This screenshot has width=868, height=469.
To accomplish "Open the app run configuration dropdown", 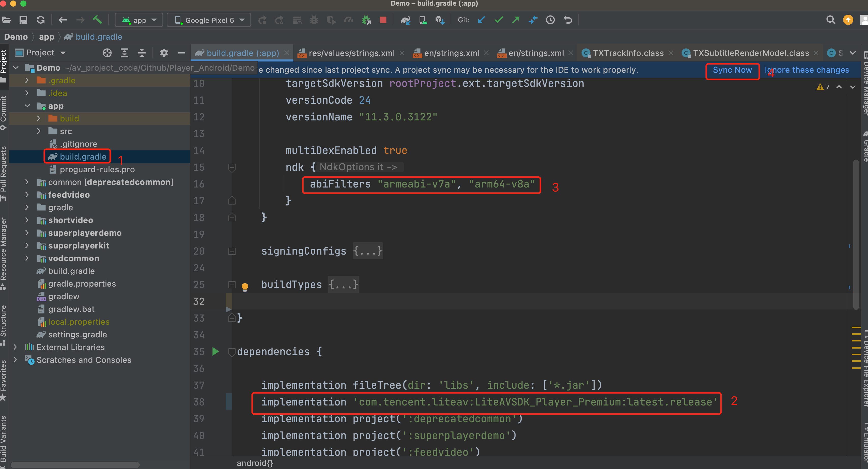I will pyautogui.click(x=139, y=20).
